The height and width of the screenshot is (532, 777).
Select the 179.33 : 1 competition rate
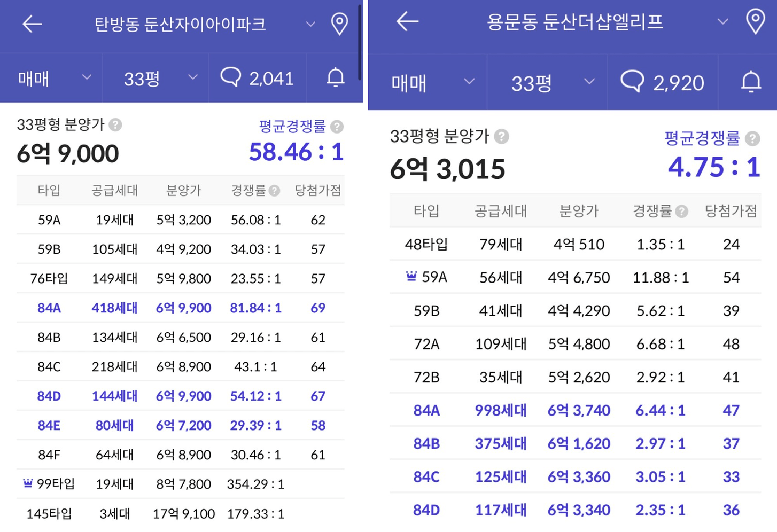coord(255,514)
